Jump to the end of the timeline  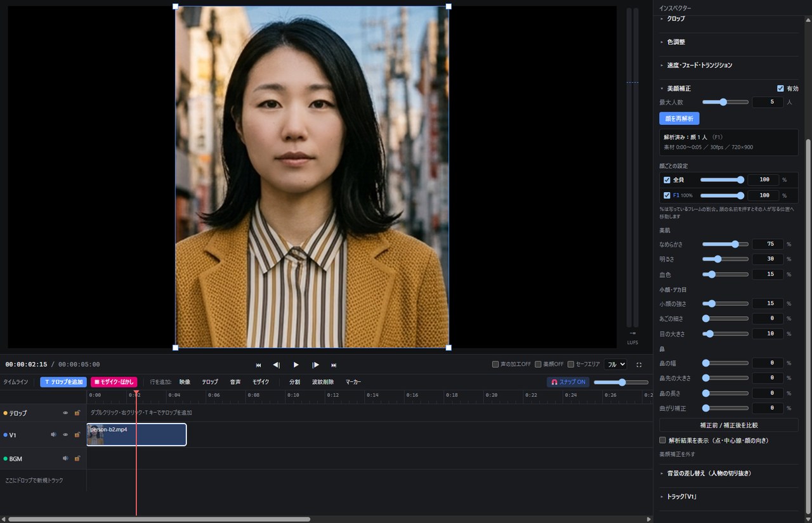pyautogui.click(x=334, y=365)
